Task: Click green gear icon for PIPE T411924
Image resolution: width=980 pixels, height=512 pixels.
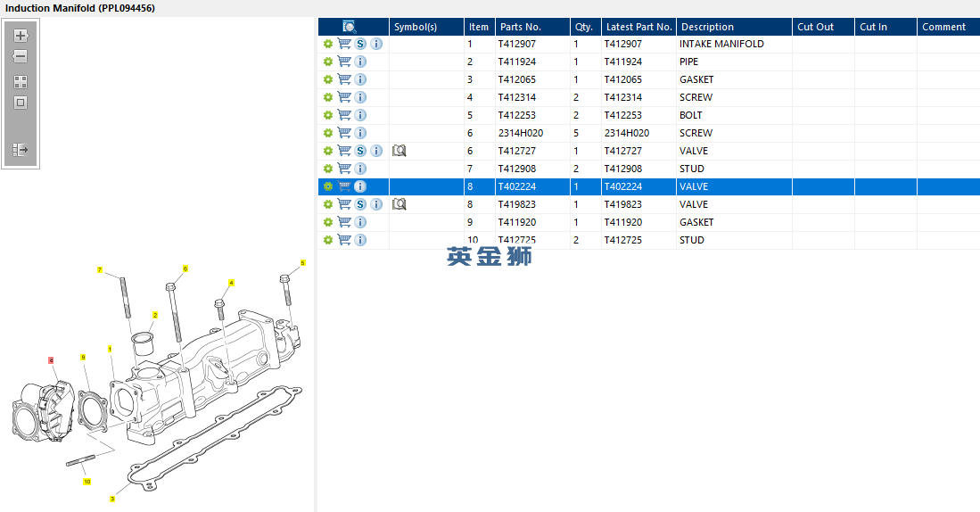Action: 328,62
